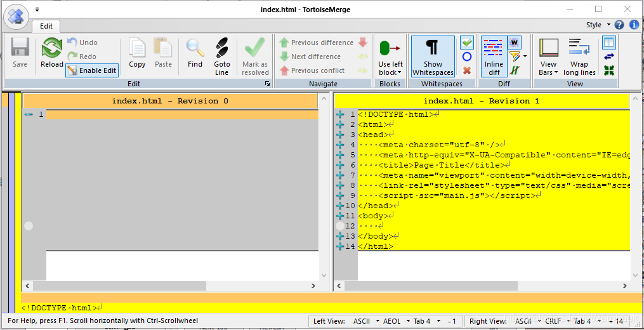Open the TortoiseMerge application button menu
The width and height of the screenshot is (644, 330).
(16, 17)
